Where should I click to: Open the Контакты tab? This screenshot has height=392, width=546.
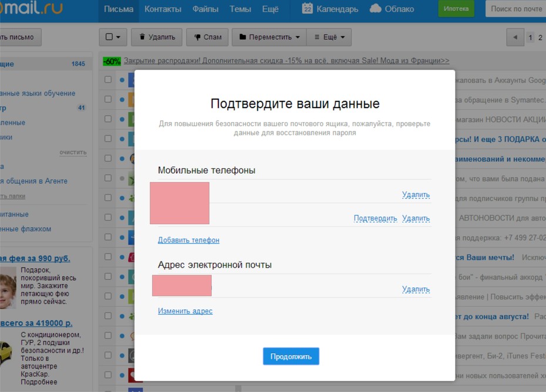[163, 9]
